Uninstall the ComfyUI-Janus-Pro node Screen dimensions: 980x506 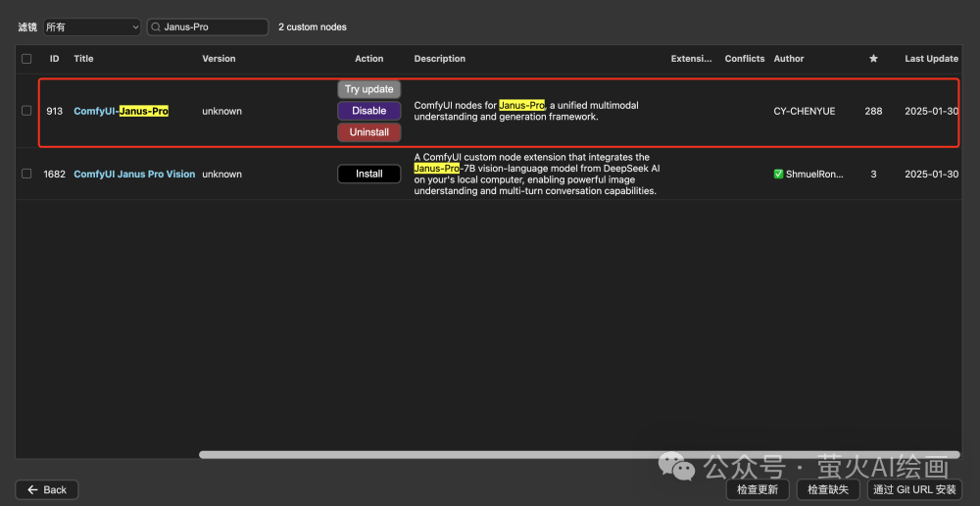pyautogui.click(x=369, y=132)
